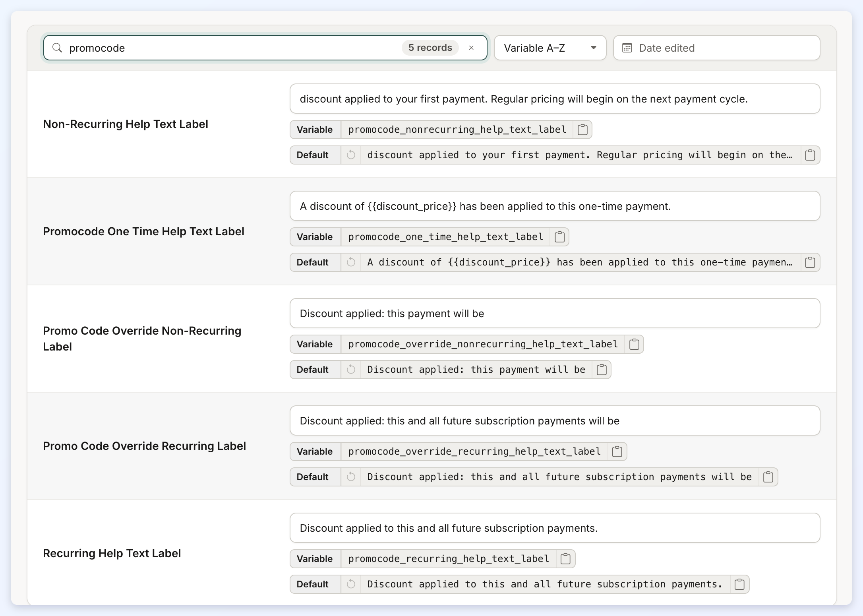Edit Promo Code Override Recurring Label text field
The height and width of the screenshot is (616, 863).
[555, 421]
